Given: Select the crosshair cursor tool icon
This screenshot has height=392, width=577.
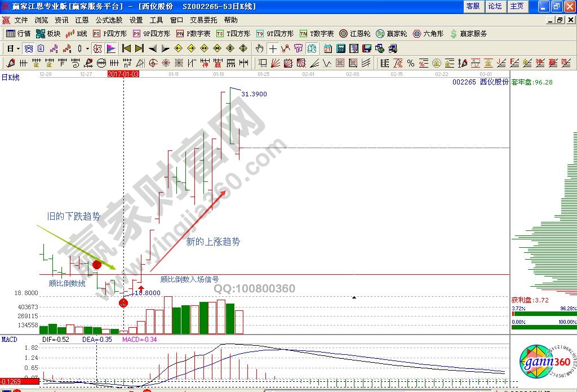Looking at the screenshot, I should tap(273, 48).
